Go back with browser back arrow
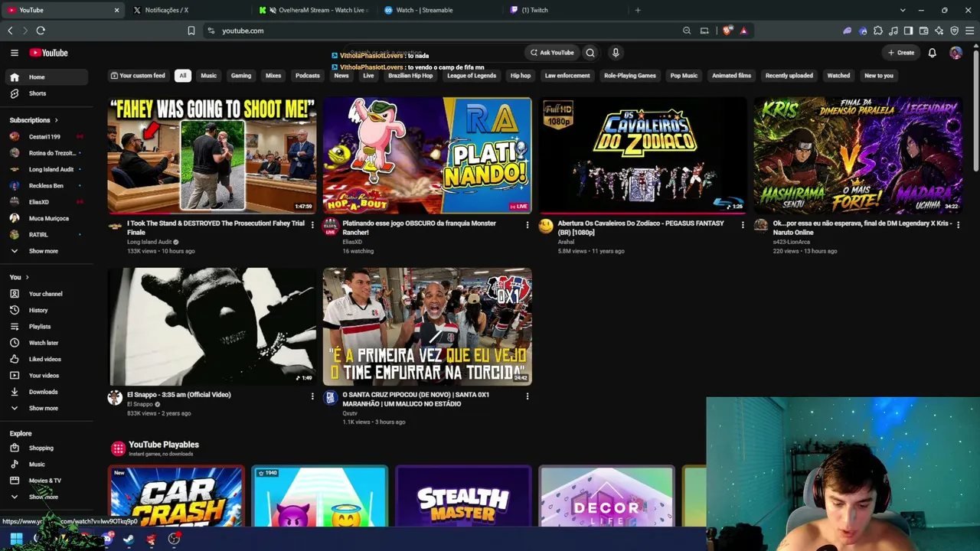Screen dimensions: 980x551 pos(10,31)
